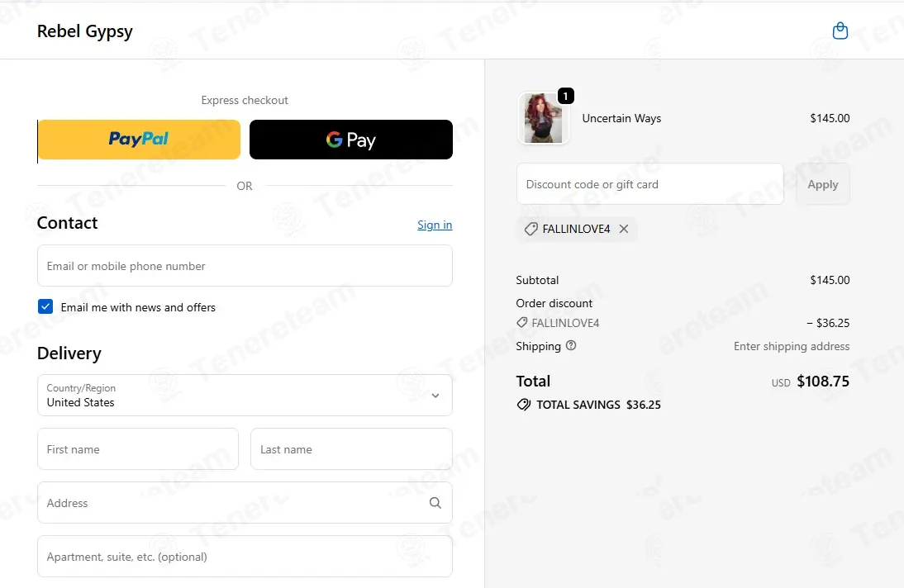
Task: Pay with PayPal express checkout
Action: [x=139, y=140]
